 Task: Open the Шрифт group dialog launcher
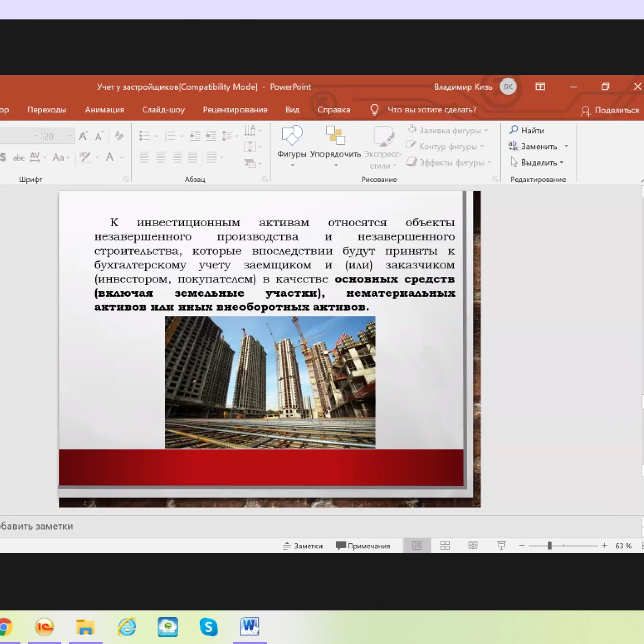click(126, 179)
